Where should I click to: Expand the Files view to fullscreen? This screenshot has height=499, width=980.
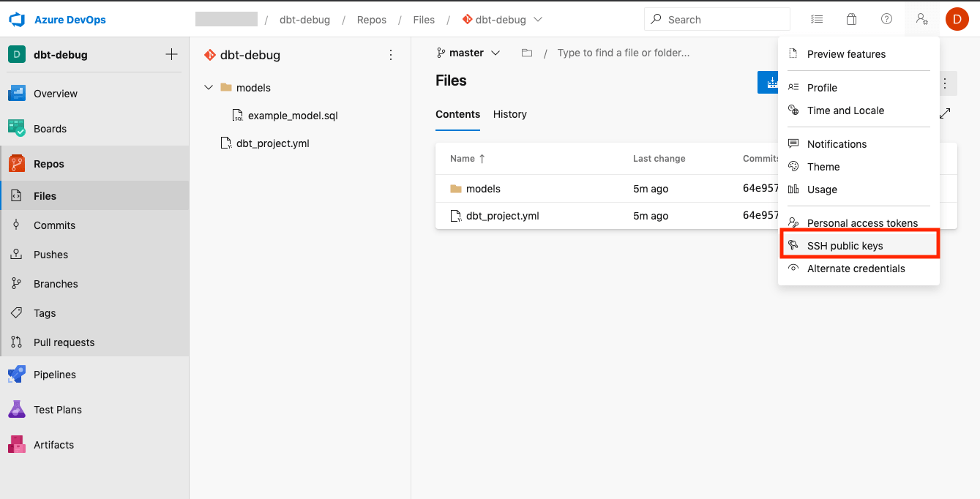(x=945, y=114)
